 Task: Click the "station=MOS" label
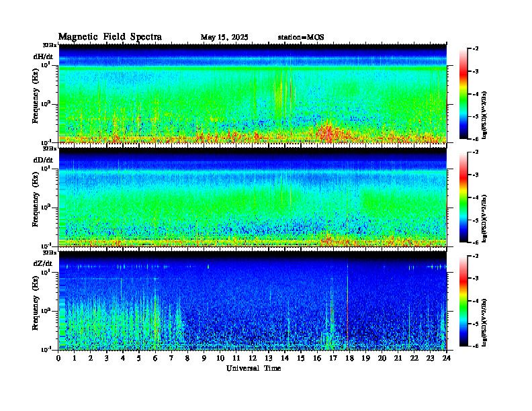(x=301, y=37)
